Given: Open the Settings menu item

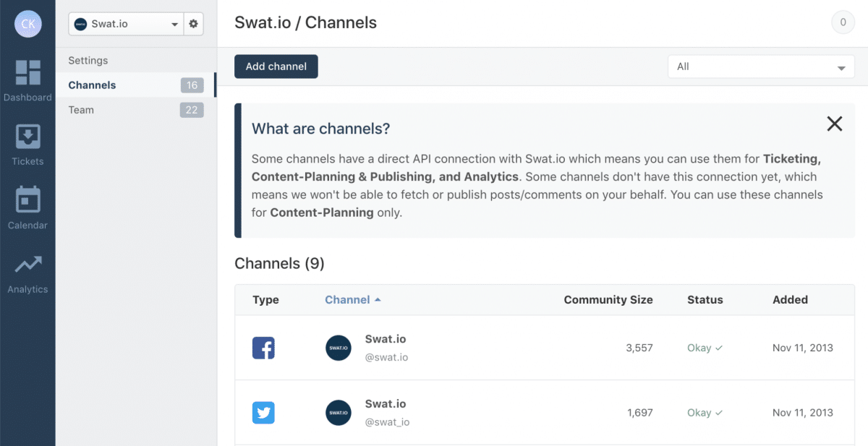Looking at the screenshot, I should coord(88,61).
